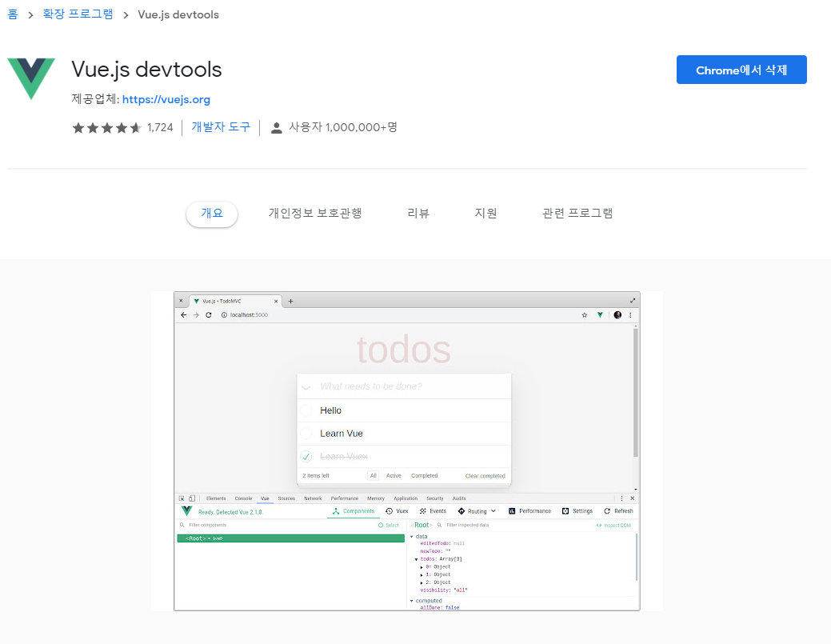Open Performance view in preview devtools
The height and width of the screenshot is (644, 831).
click(529, 511)
